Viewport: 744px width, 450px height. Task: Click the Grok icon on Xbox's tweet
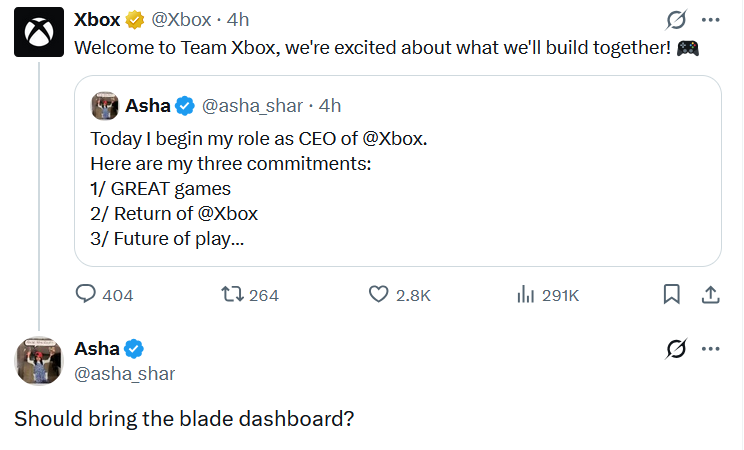676,20
